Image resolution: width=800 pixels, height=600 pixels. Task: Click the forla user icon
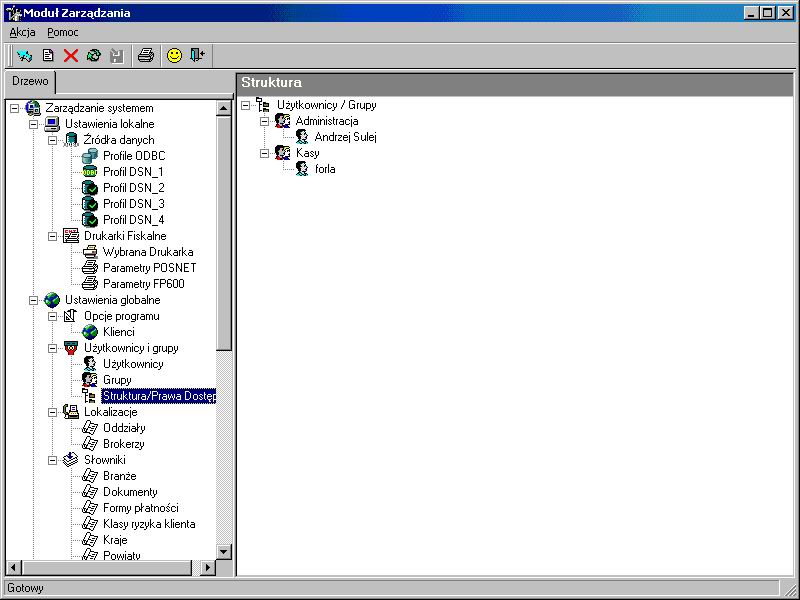302,169
